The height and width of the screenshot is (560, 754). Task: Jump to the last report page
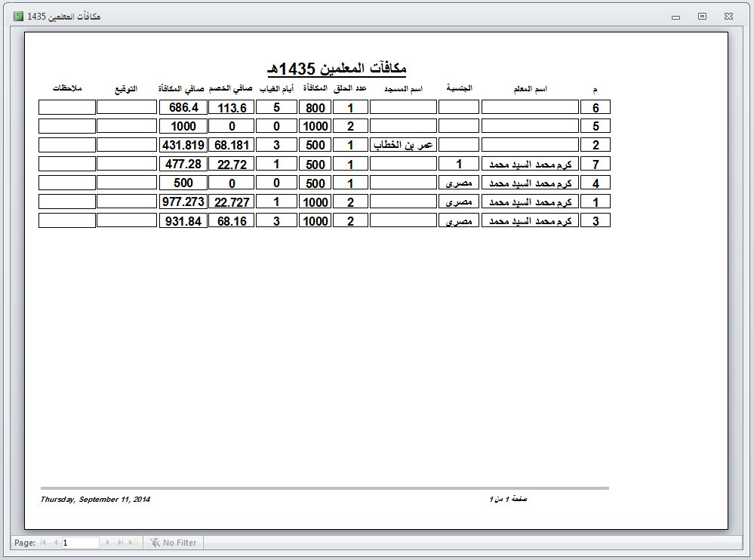pos(120,542)
